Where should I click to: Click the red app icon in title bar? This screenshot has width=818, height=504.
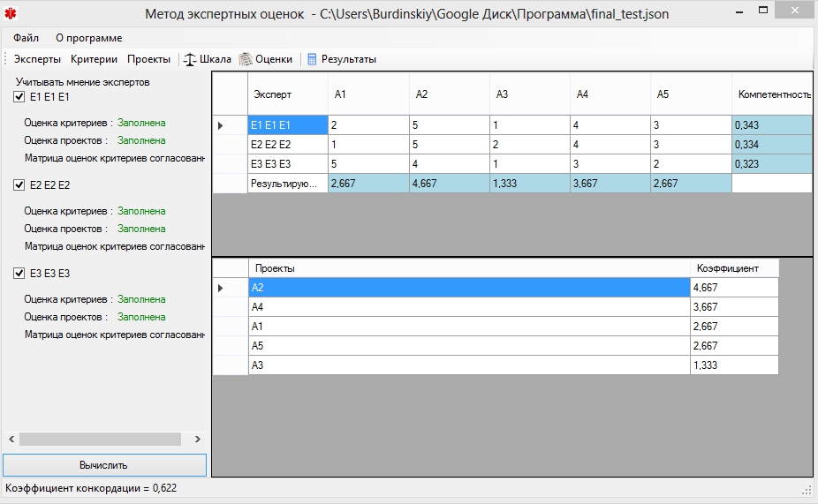[11, 13]
